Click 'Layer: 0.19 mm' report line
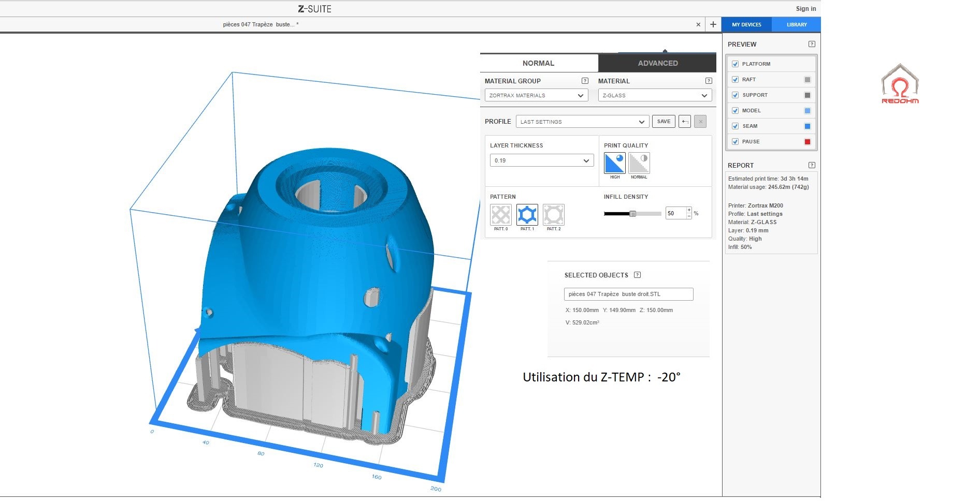This screenshot has height=502, width=980. 748,230
